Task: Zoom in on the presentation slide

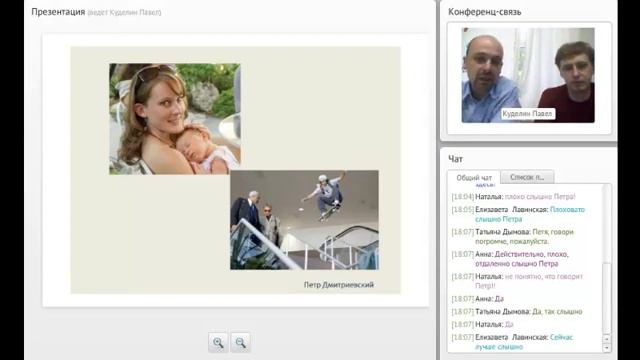Action: [218, 342]
